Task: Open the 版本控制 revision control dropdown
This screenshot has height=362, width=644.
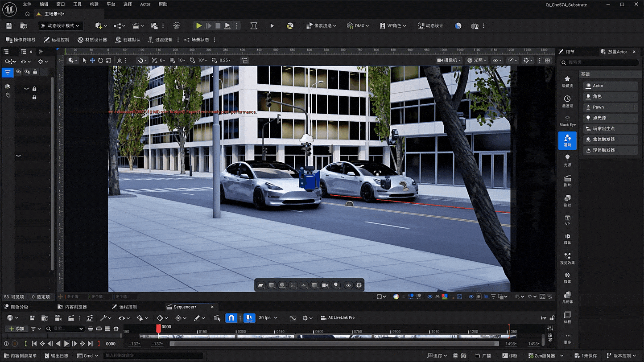Action: click(621, 356)
